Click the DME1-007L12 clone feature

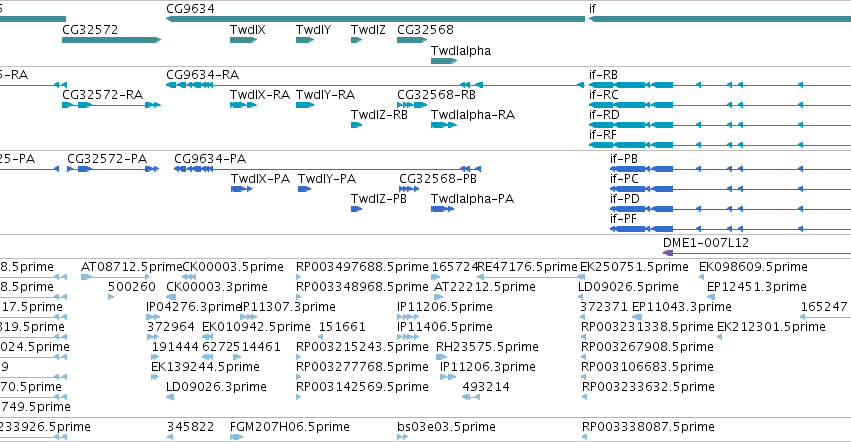click(757, 253)
